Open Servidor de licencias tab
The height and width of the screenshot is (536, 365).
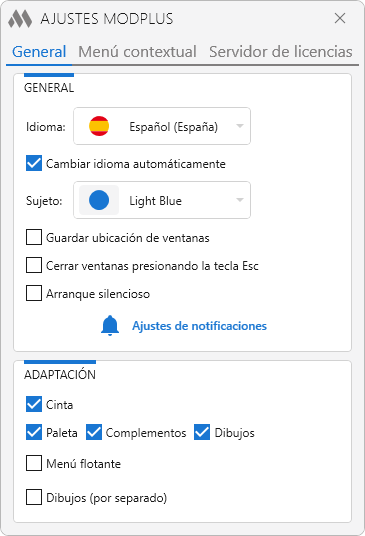[x=281, y=52]
